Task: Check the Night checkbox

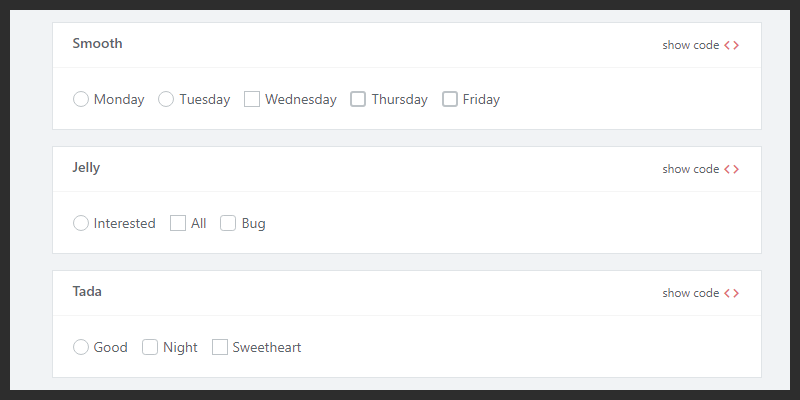Action: tap(150, 347)
